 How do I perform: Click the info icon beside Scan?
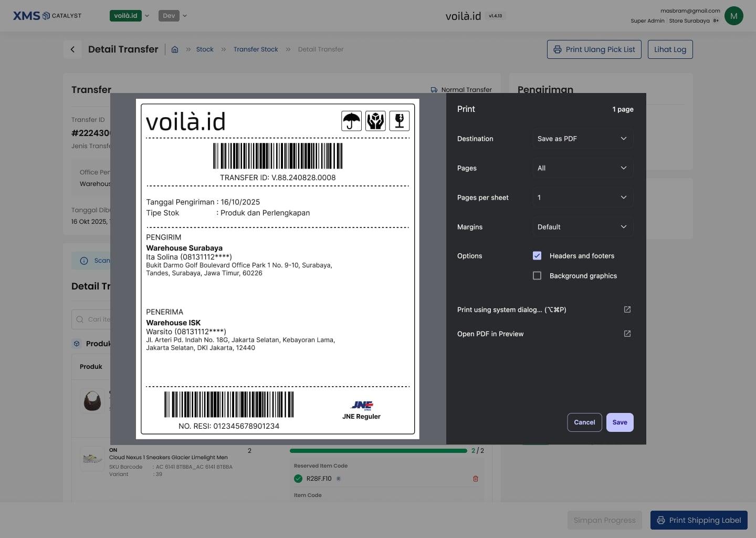tap(84, 261)
